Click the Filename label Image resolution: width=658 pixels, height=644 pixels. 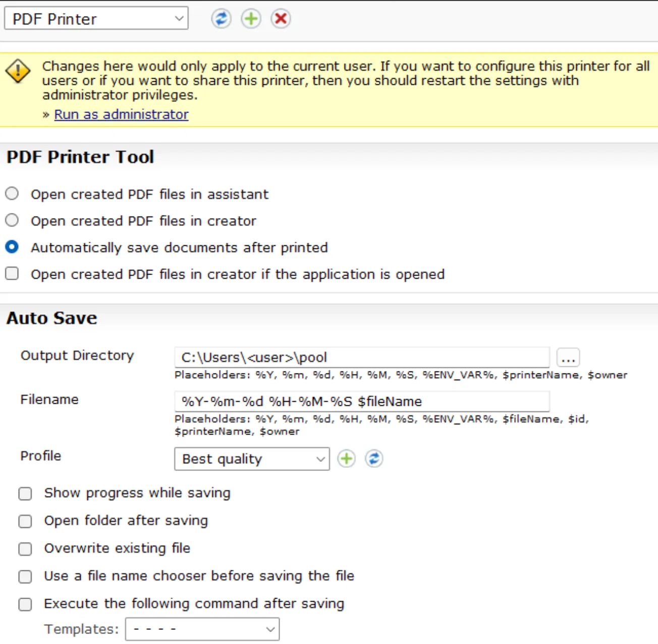[x=49, y=400]
